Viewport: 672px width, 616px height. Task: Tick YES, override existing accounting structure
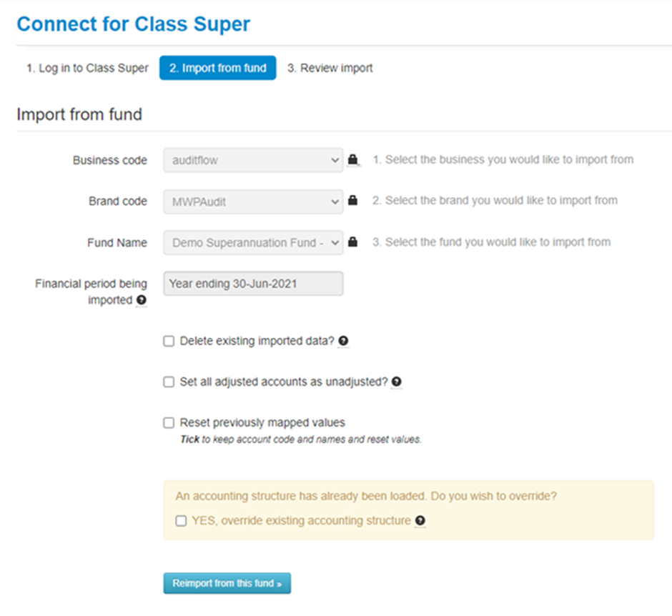(x=182, y=521)
